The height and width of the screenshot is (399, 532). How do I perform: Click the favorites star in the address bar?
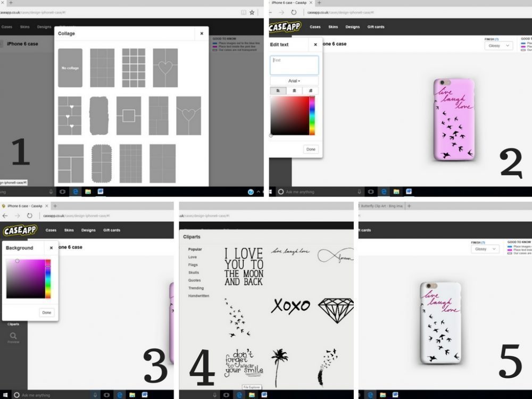pos(252,12)
